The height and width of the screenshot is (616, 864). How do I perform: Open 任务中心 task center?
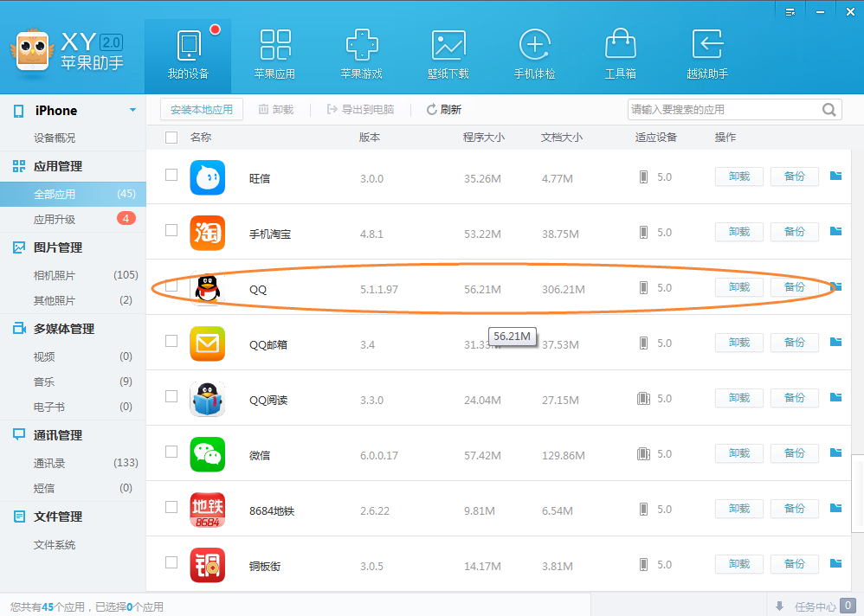[x=816, y=606]
